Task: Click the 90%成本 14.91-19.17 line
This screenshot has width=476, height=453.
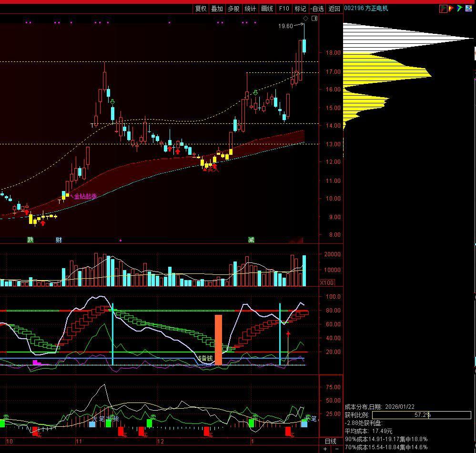Action: [386, 439]
